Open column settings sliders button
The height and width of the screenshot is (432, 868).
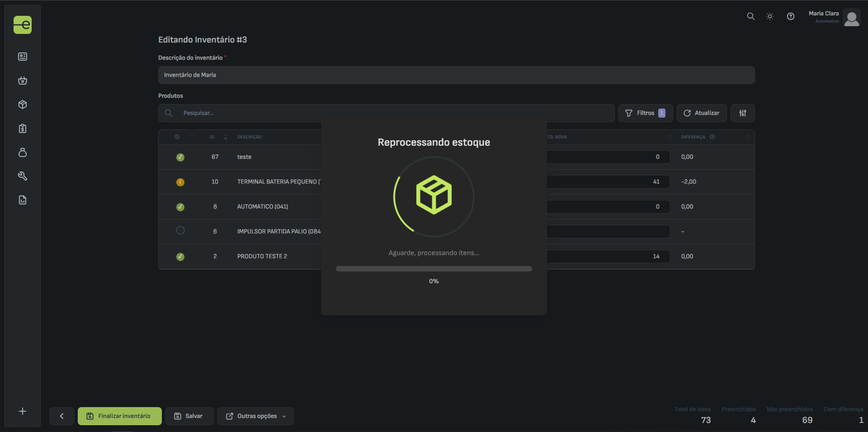pyautogui.click(x=742, y=113)
